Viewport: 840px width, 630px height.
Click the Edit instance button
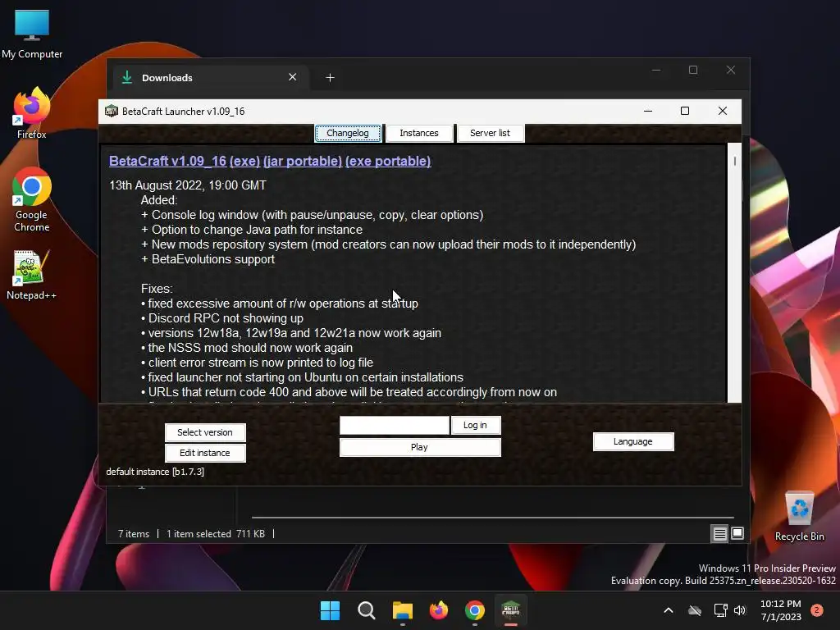[205, 453]
